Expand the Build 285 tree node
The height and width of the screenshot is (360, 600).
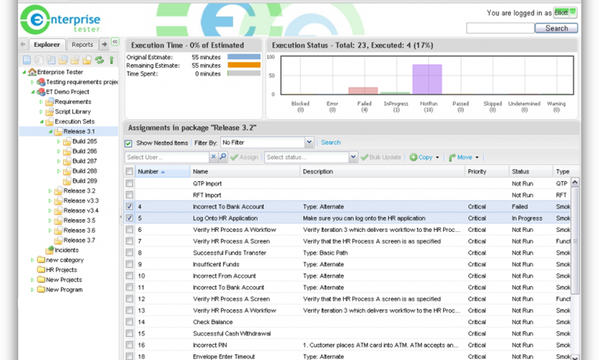[59, 142]
